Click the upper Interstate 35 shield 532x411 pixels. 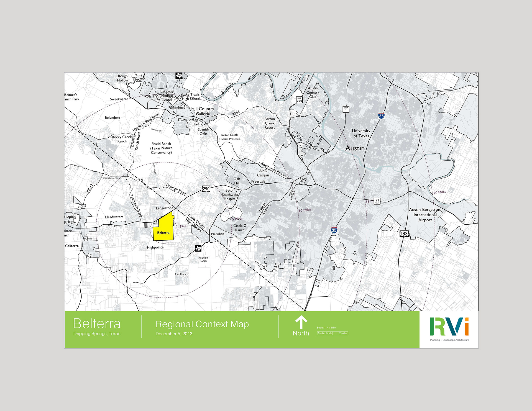pos(381,115)
